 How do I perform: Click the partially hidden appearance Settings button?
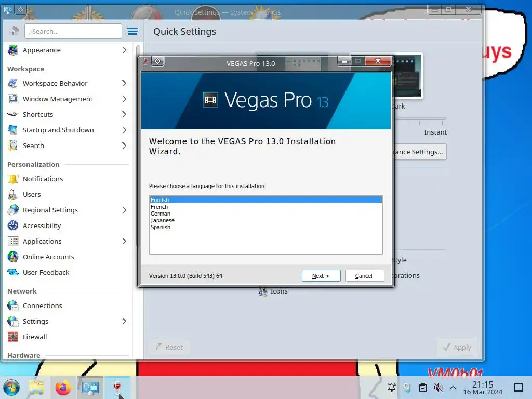coord(420,152)
